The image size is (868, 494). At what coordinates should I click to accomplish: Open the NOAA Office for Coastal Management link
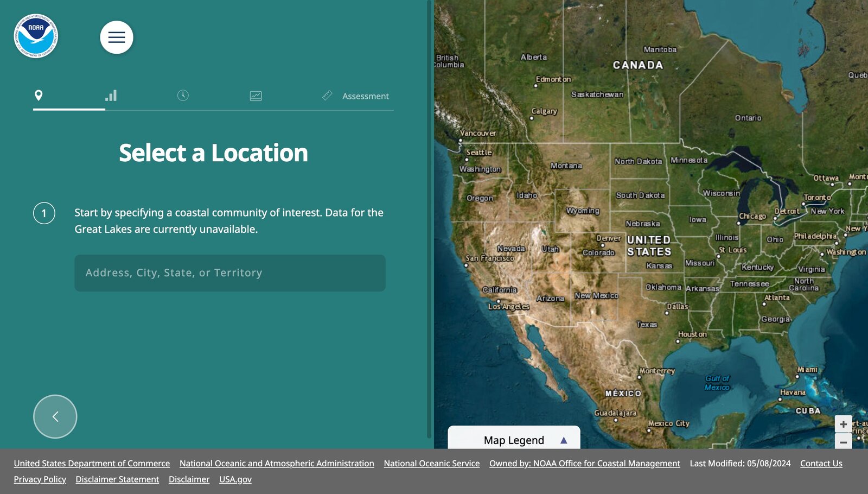pyautogui.click(x=584, y=463)
